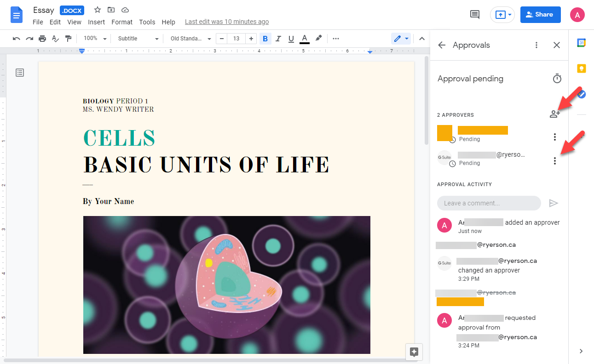Open the text color picker
The image size is (594, 364).
coord(304,39)
